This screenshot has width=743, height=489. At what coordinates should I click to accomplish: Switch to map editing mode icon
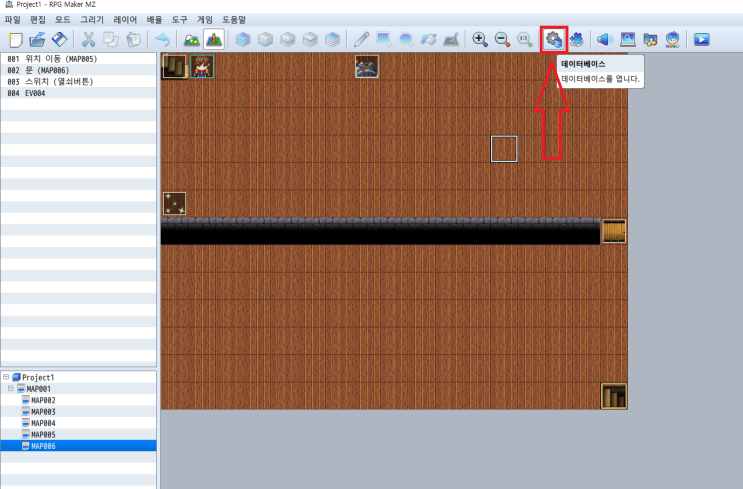click(x=191, y=39)
